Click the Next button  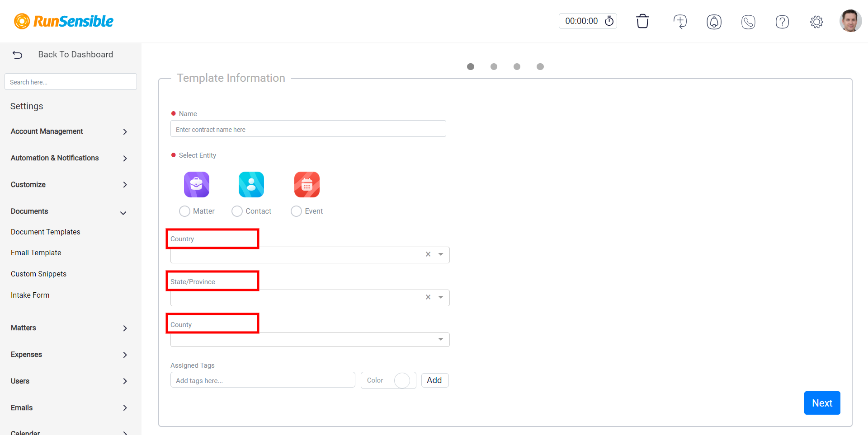point(822,403)
